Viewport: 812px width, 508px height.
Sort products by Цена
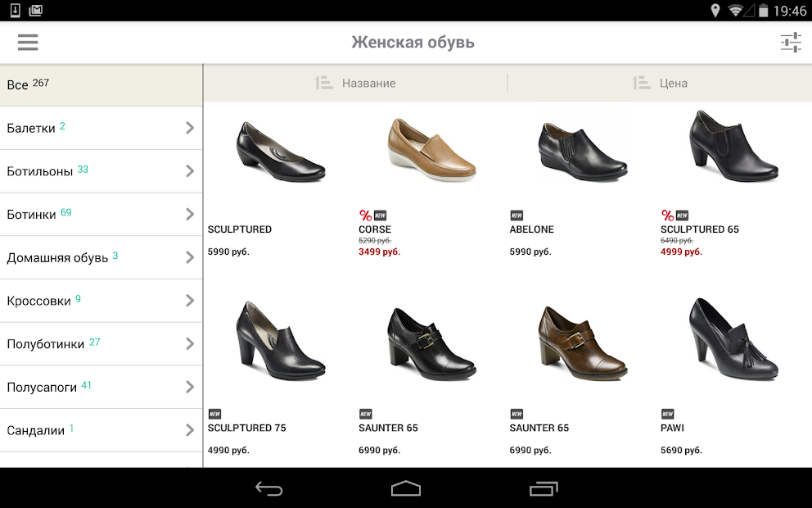tap(673, 83)
